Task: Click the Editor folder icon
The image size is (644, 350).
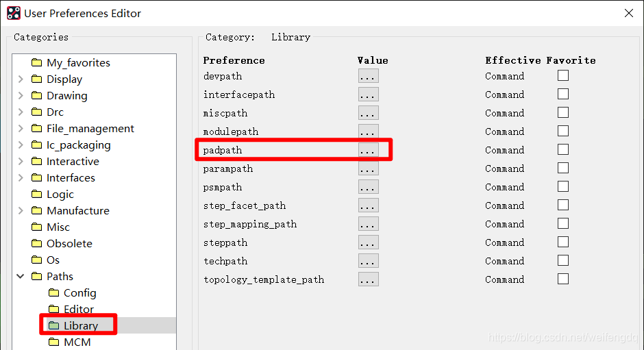Action: coord(54,309)
